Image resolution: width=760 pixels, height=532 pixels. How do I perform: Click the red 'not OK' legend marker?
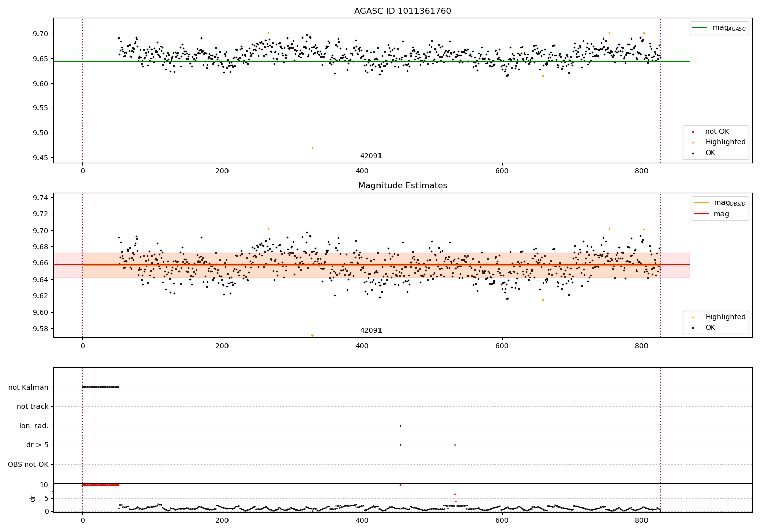click(693, 132)
